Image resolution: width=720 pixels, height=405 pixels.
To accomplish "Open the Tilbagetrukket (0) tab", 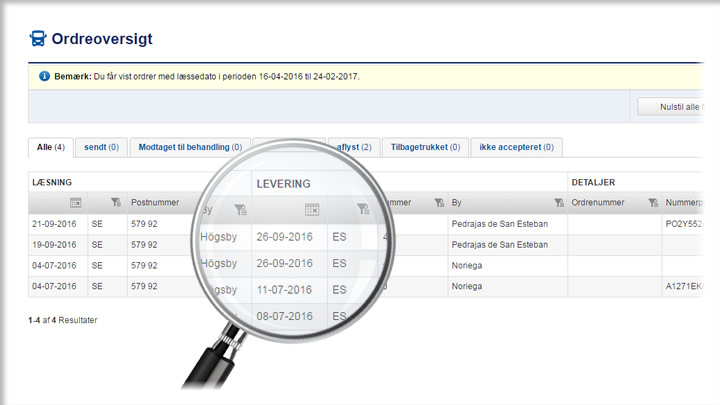I will 425,147.
